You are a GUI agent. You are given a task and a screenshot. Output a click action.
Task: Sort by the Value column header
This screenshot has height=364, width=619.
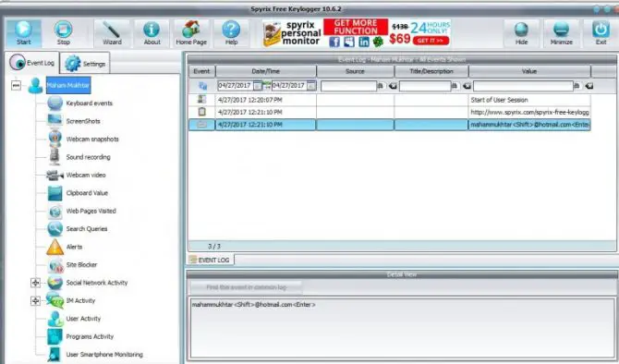click(x=529, y=71)
